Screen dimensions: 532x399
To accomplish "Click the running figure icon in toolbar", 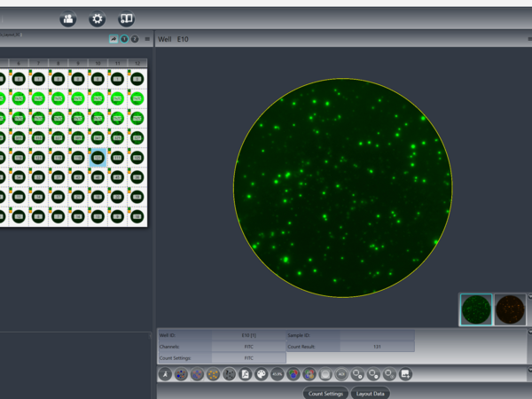I will click(x=164, y=375).
